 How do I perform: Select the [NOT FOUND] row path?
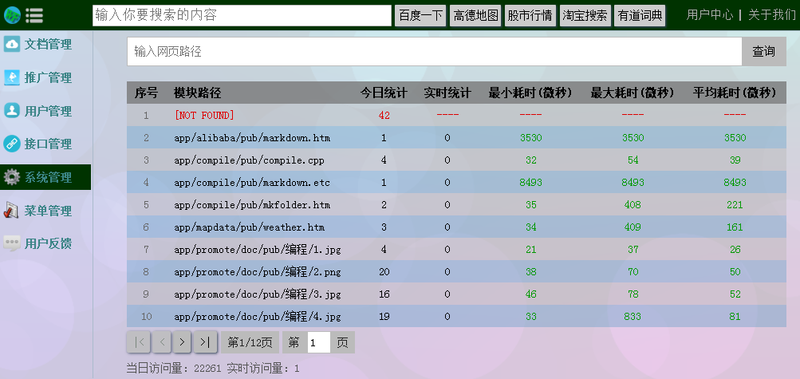204,115
